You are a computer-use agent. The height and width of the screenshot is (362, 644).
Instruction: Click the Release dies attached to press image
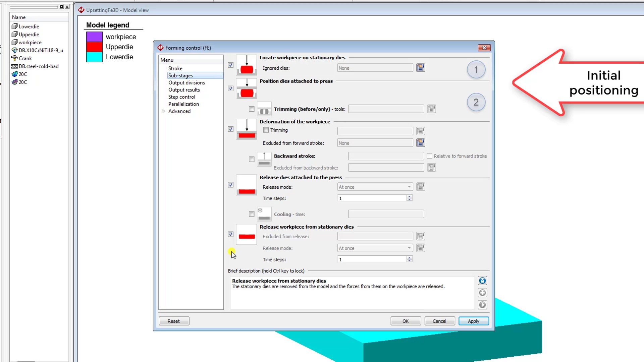click(247, 185)
